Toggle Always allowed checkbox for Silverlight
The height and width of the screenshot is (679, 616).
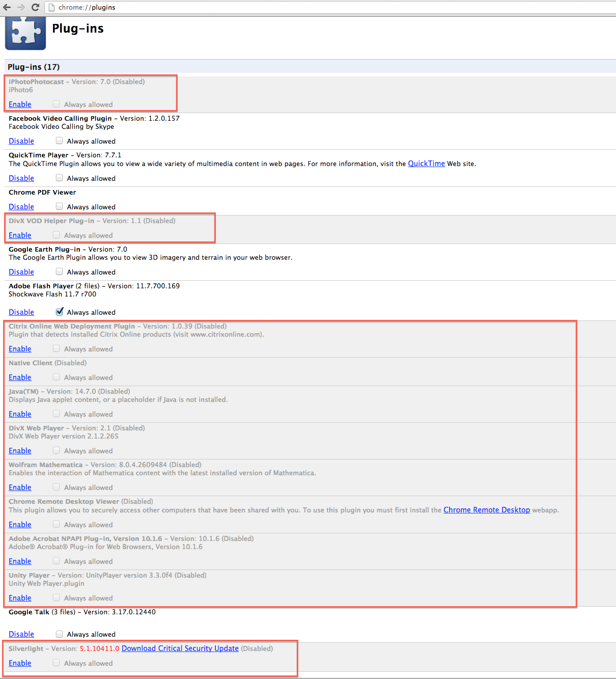click(x=57, y=663)
